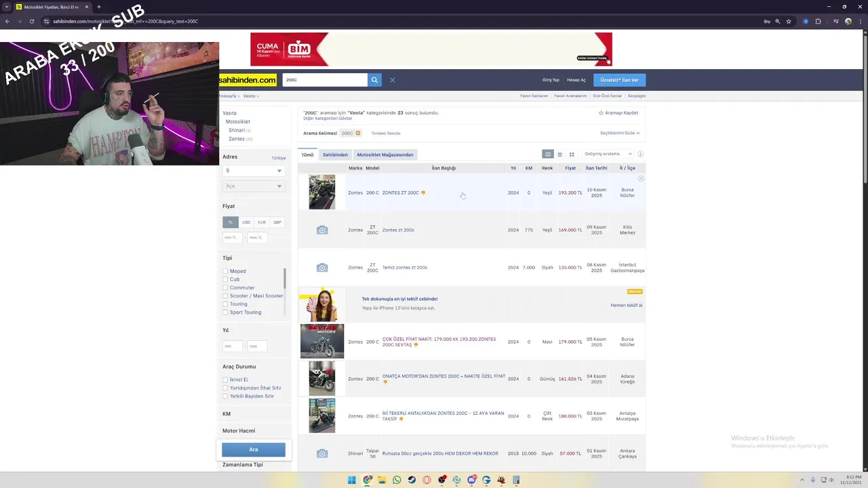Check the Sport Touring checkbox
Screen dimensions: 868x488
tap(225, 312)
